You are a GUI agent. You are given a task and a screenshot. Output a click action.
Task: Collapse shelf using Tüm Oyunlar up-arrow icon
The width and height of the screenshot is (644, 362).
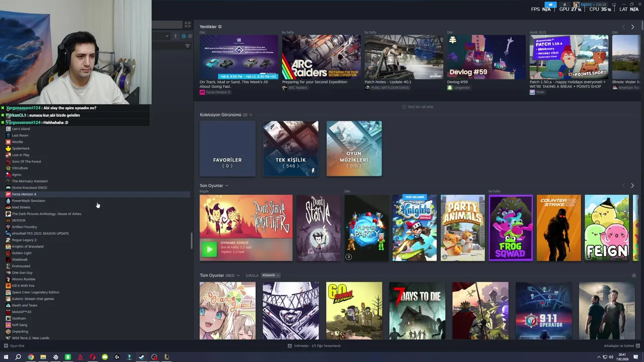click(x=633, y=276)
